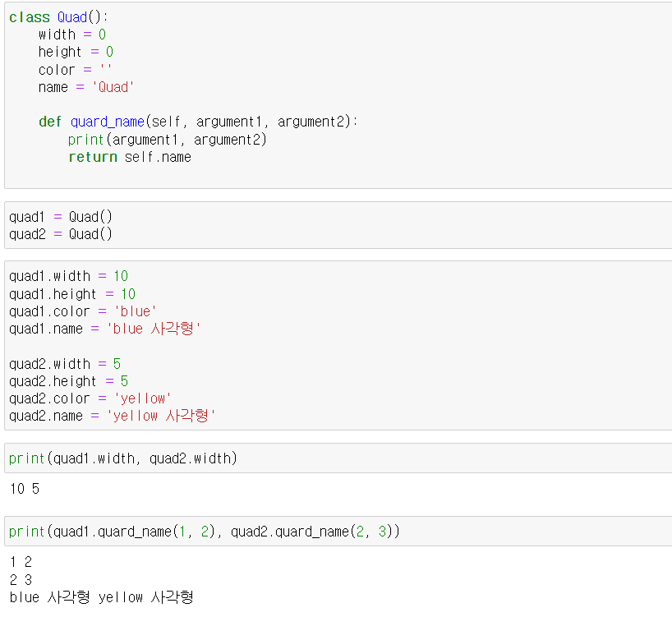Click the '10 5' output text
The height and width of the screenshot is (617, 672).
click(25, 489)
